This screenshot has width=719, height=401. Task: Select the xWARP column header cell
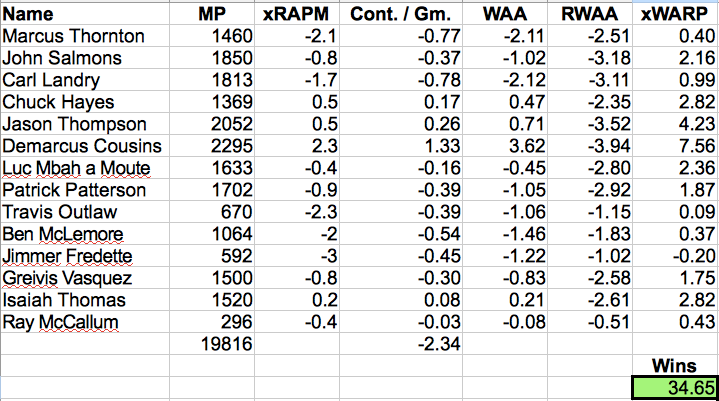675,14
